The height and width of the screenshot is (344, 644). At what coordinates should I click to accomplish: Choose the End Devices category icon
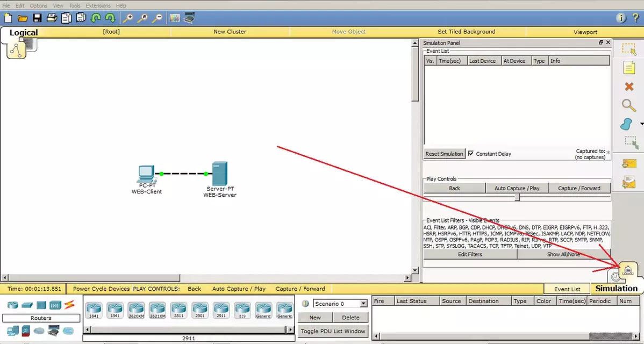pos(13,330)
